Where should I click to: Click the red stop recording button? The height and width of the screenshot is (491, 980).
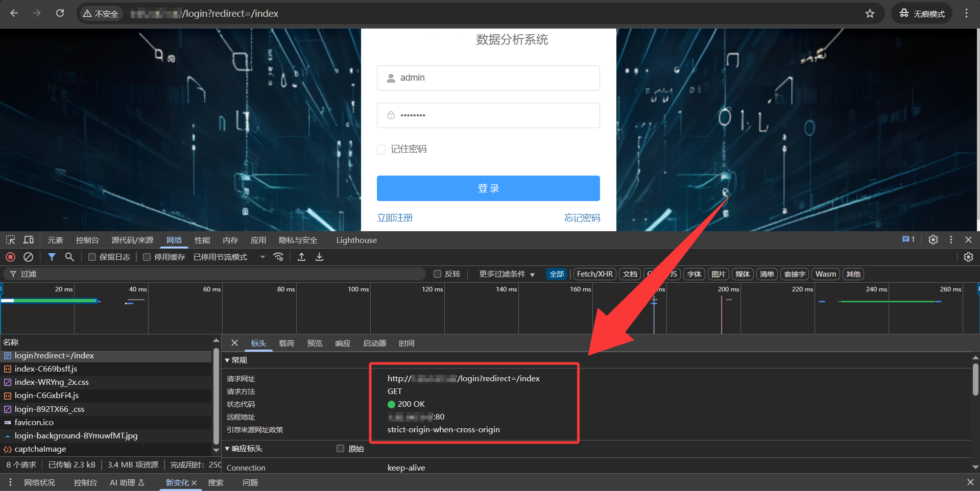coord(10,257)
